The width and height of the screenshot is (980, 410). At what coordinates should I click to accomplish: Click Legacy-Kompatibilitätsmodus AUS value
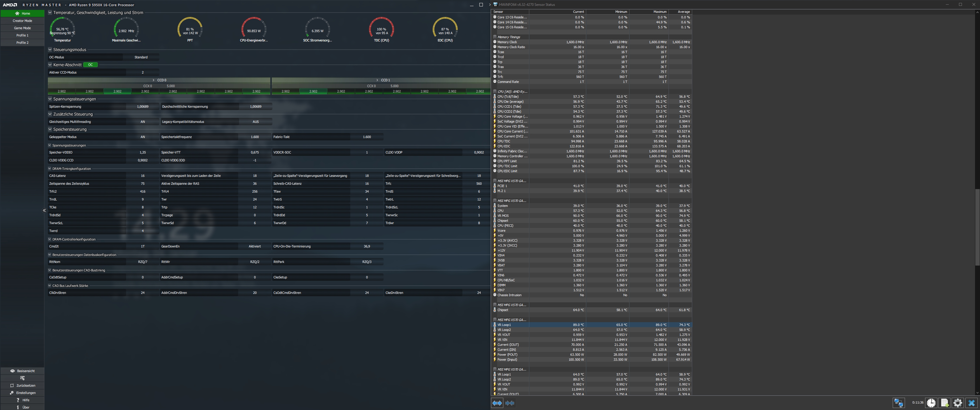point(256,122)
